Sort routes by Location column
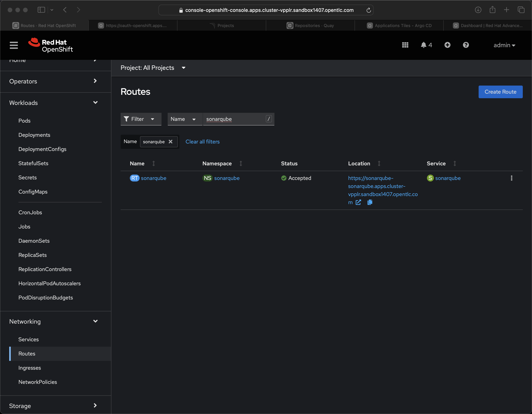The height and width of the screenshot is (414, 532). click(359, 164)
